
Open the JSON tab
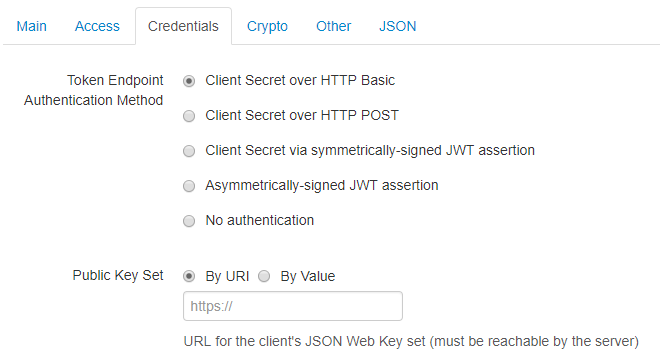click(397, 26)
